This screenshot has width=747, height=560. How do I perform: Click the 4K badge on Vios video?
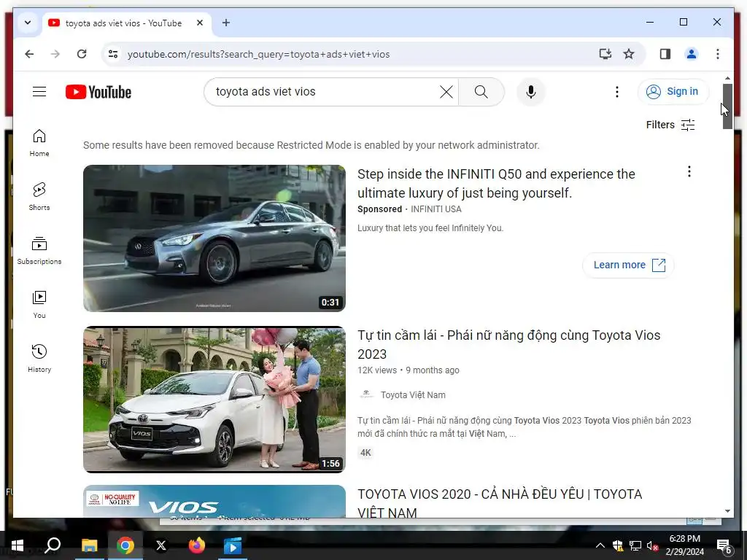pyautogui.click(x=365, y=453)
